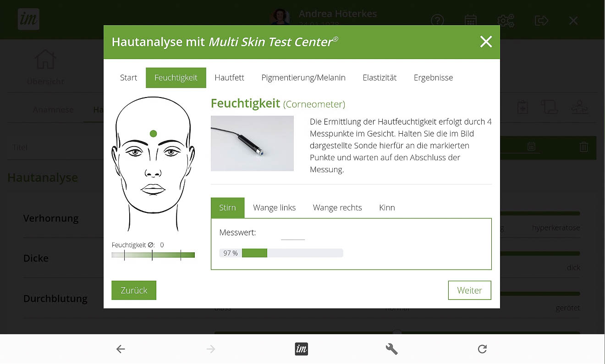Click the treatment person icon

pos(580,107)
